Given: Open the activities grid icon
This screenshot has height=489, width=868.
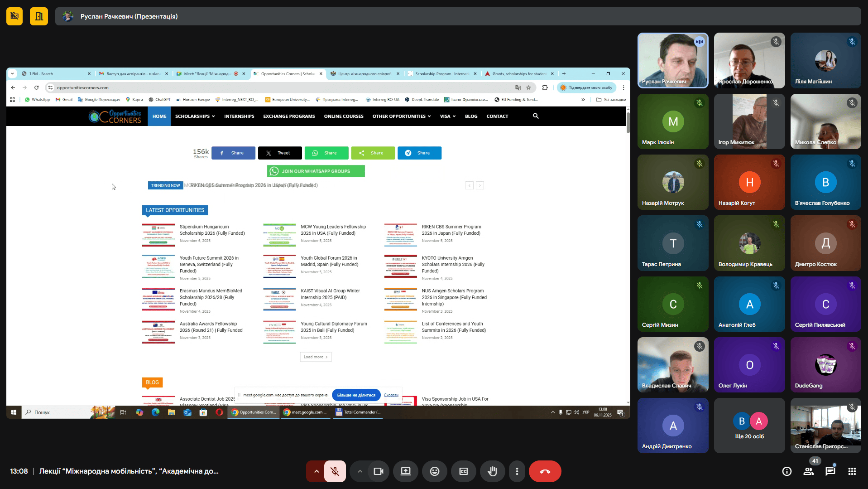Looking at the screenshot, I should click(852, 471).
